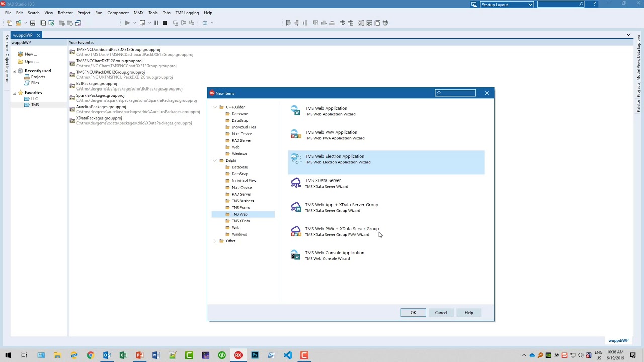Click the TMS Web Application wizard icon
This screenshot has height=362, width=644.
(x=296, y=111)
